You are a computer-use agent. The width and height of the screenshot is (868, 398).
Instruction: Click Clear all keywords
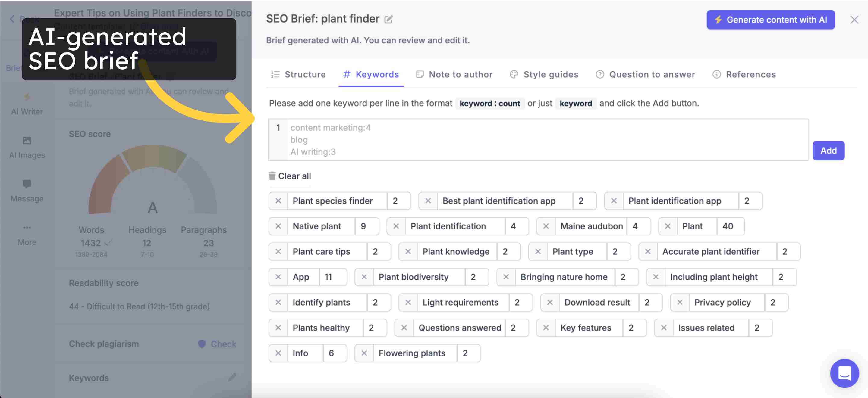pyautogui.click(x=290, y=176)
